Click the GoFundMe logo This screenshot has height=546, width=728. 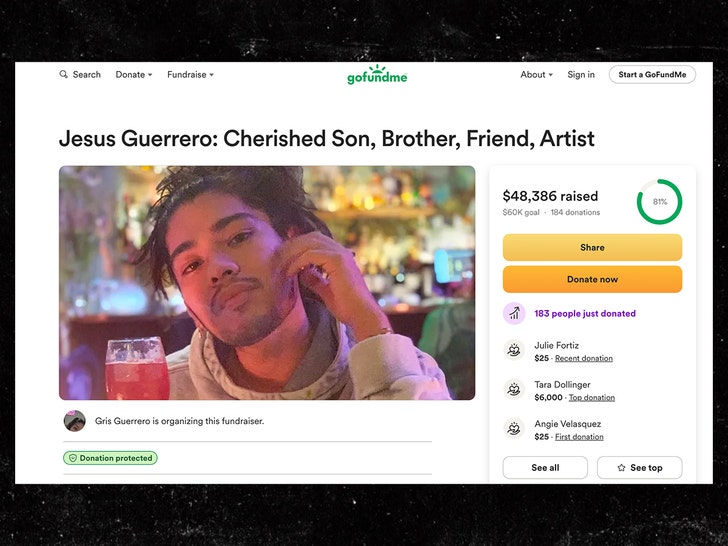pos(377,75)
